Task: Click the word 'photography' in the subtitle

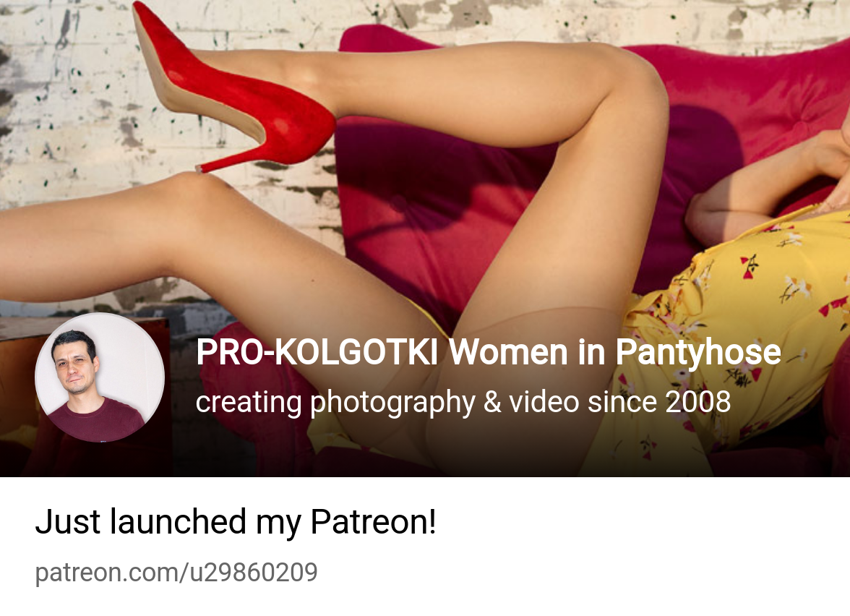Action: point(392,403)
